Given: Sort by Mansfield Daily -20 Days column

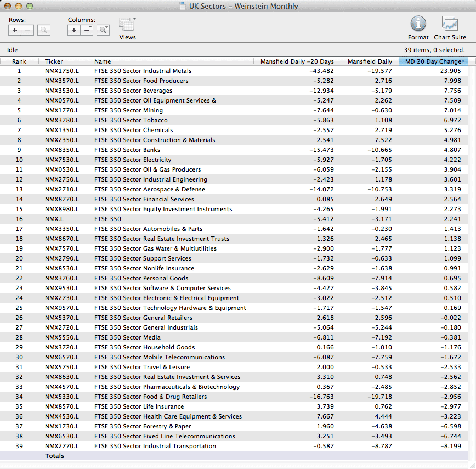Looking at the screenshot, I should coord(297,61).
